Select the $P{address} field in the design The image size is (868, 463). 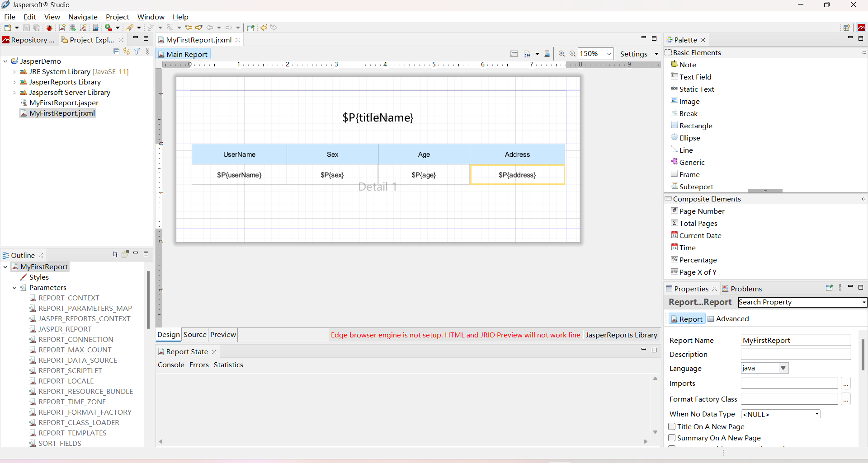[517, 175]
